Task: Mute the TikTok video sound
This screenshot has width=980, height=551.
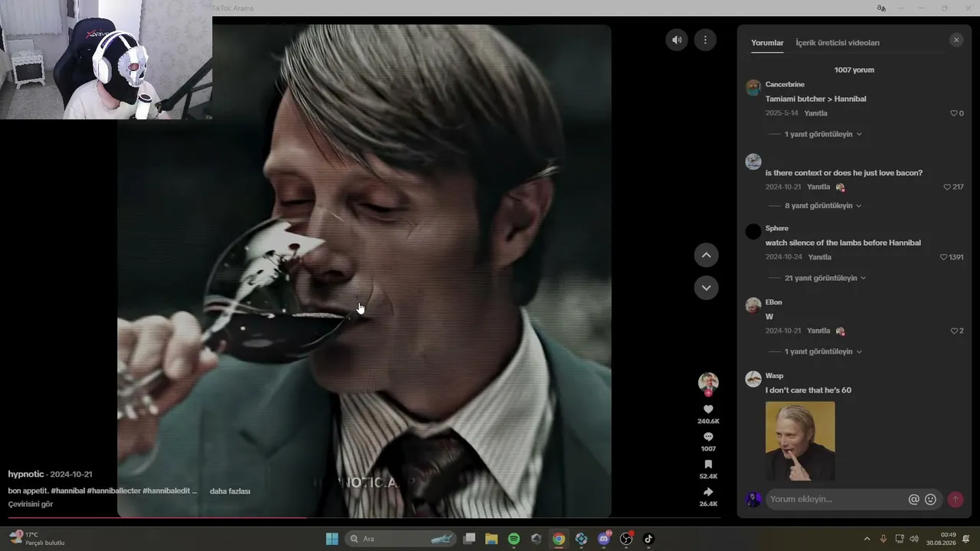Action: (x=677, y=40)
